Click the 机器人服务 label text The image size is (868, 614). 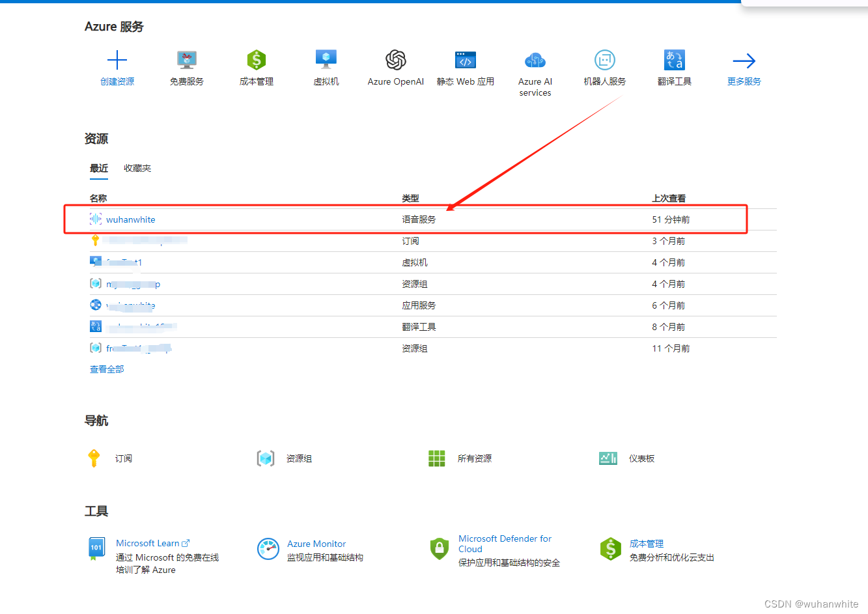[605, 81]
